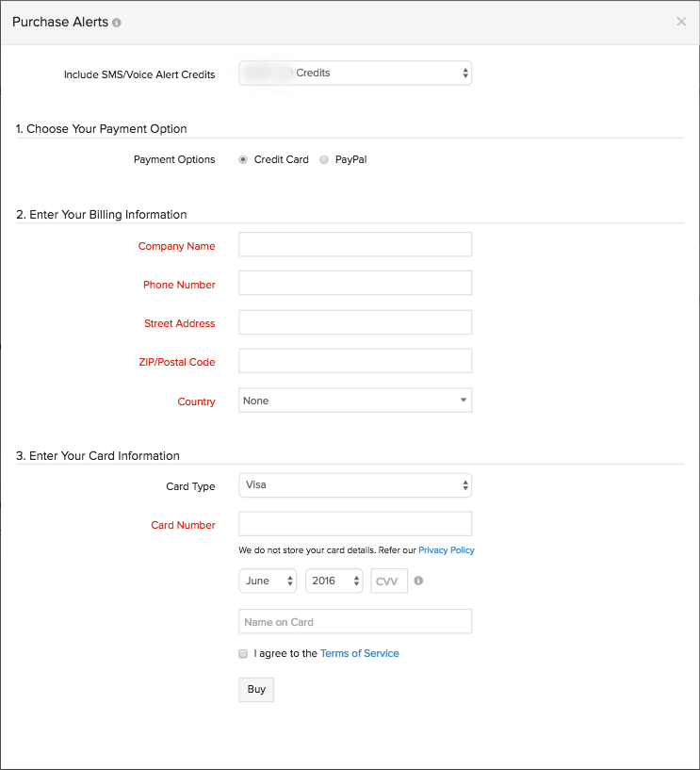Click the Card Number input box
The height and width of the screenshot is (770, 700).
point(355,524)
